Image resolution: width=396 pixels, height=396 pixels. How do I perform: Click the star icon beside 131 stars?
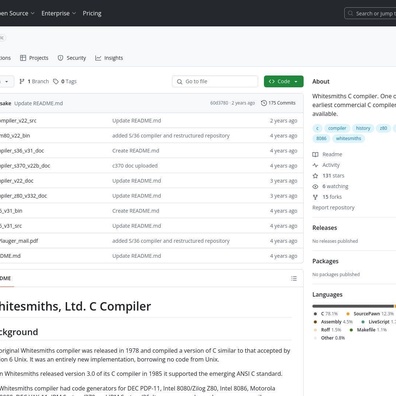click(x=315, y=176)
